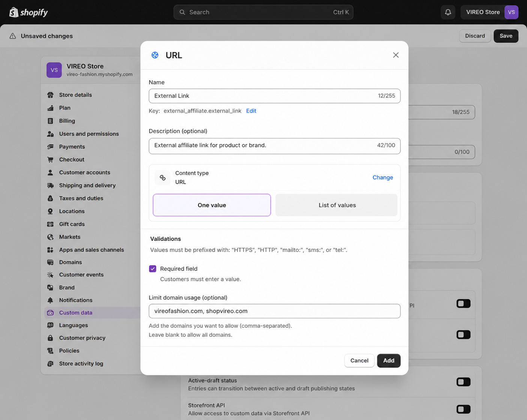Open the VS account avatar in top bar
Image resolution: width=527 pixels, height=420 pixels.
(x=511, y=12)
